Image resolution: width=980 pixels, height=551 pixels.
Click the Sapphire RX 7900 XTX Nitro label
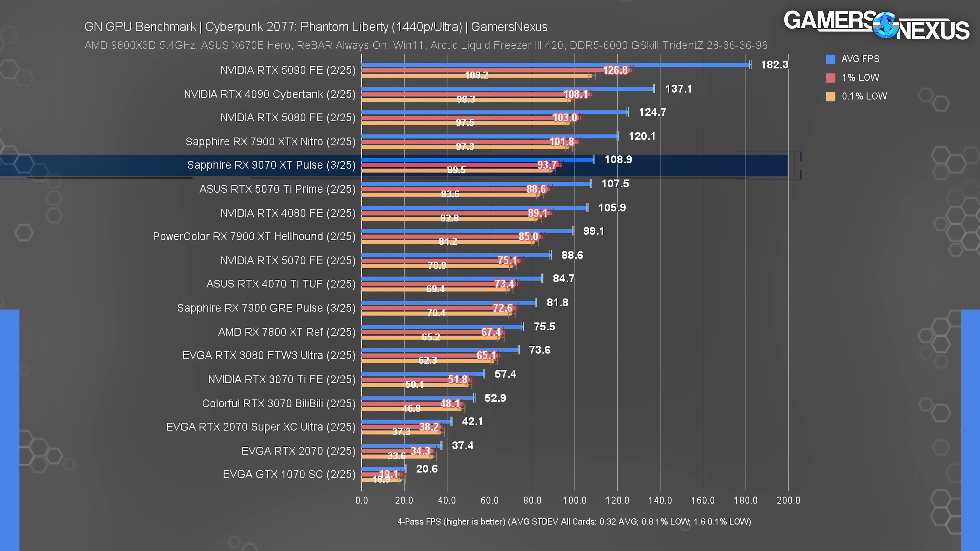pos(271,142)
